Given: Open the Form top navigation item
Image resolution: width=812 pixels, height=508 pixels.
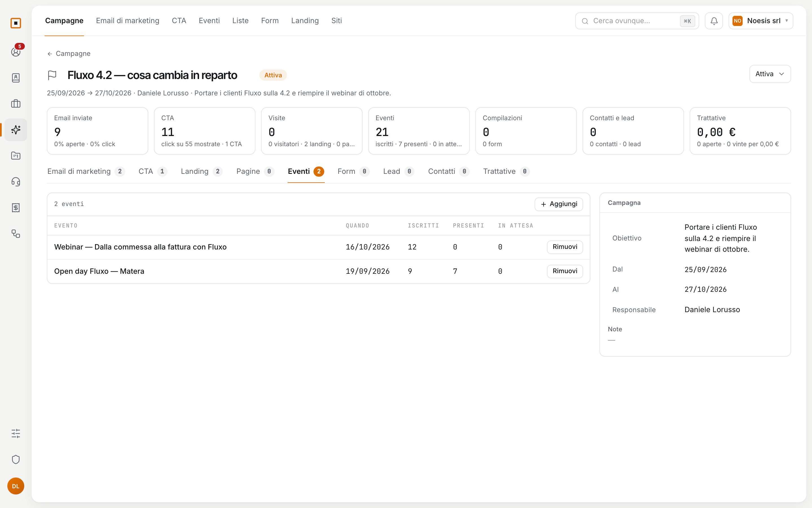Looking at the screenshot, I should pos(270,21).
